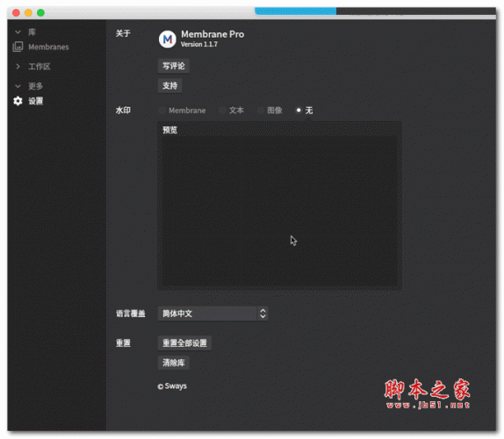Viewport: 504px width, 439px height.
Task: Click the yellow minimize window button
Action: point(28,12)
